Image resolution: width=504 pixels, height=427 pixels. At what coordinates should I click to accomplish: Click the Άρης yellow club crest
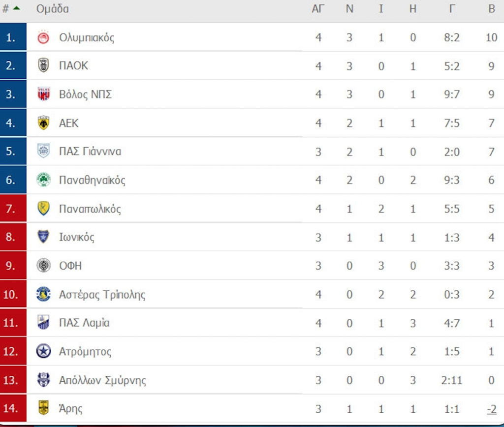[44, 408]
